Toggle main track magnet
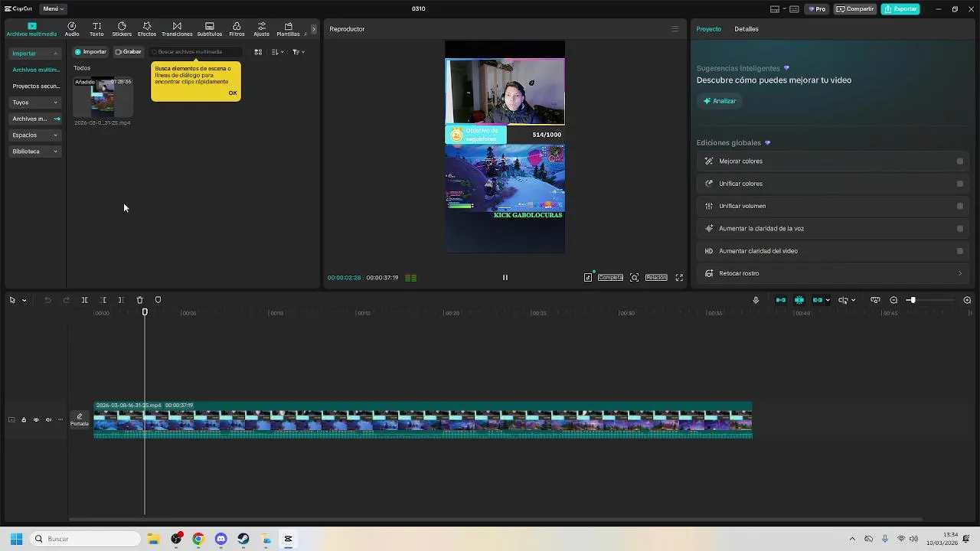This screenshot has height=551, width=980. click(x=780, y=300)
